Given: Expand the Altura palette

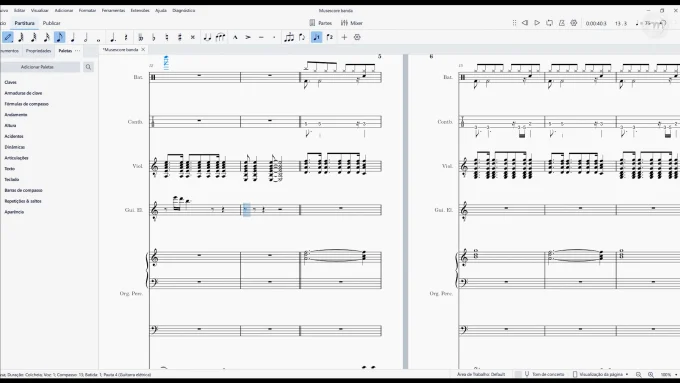Looking at the screenshot, I should click(x=10, y=126).
